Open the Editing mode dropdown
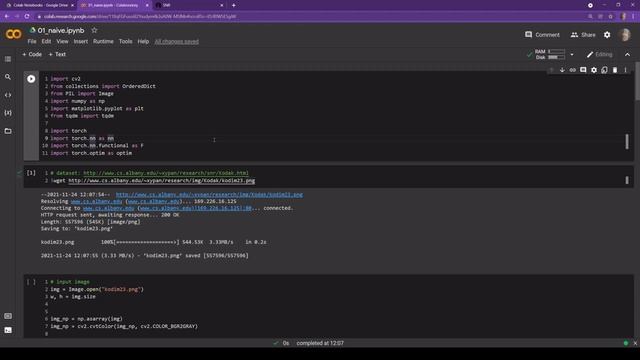The height and width of the screenshot is (360, 640). tap(600, 54)
